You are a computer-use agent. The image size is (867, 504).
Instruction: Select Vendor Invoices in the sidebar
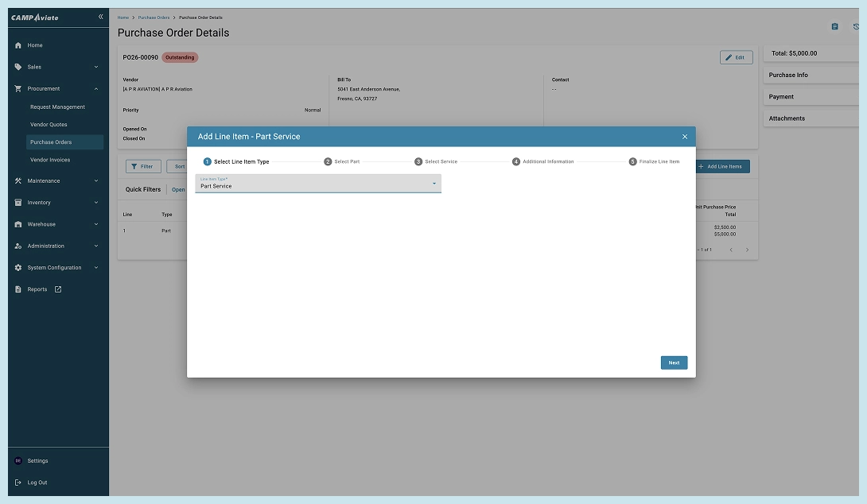pyautogui.click(x=50, y=160)
